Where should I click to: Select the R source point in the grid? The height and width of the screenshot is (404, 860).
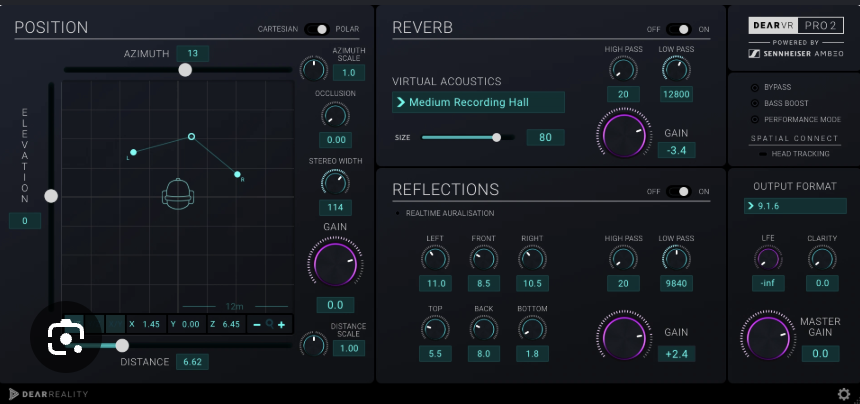point(237,174)
